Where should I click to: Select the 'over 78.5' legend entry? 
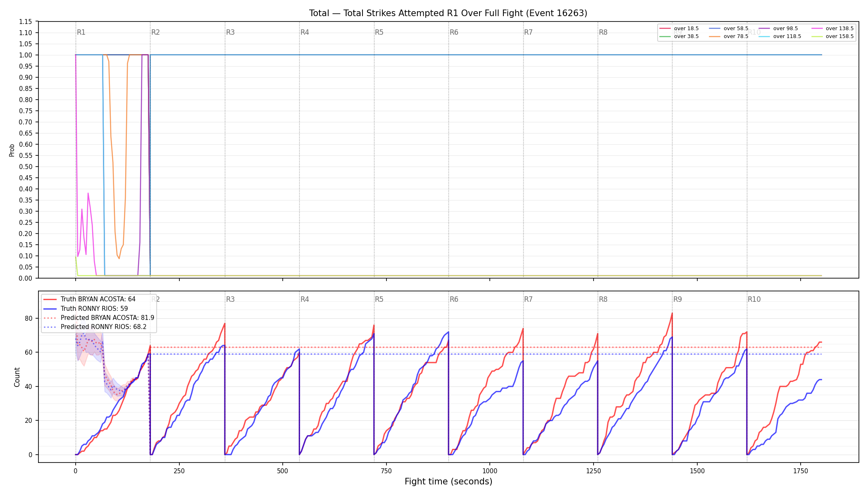pyautogui.click(x=729, y=36)
